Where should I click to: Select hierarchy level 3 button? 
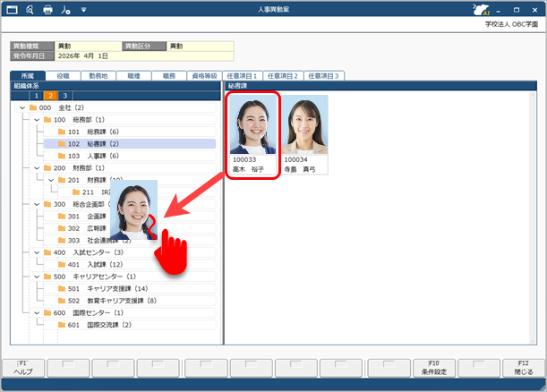pos(64,96)
